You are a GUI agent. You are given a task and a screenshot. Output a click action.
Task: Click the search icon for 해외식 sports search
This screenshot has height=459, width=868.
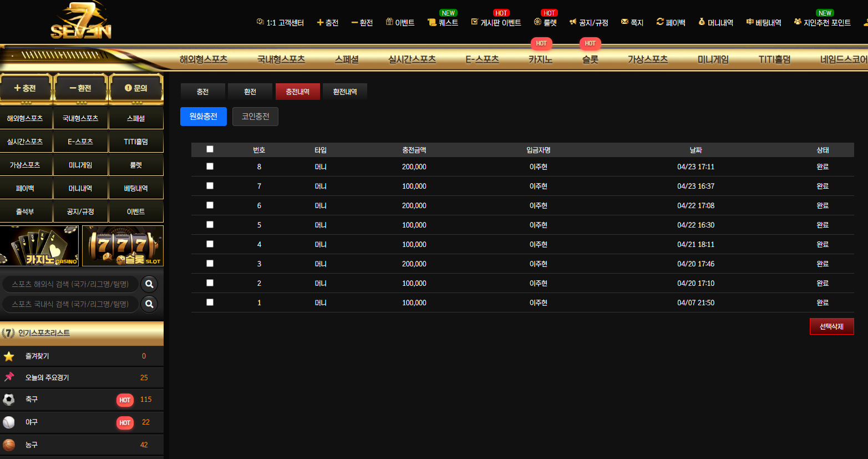tap(149, 284)
